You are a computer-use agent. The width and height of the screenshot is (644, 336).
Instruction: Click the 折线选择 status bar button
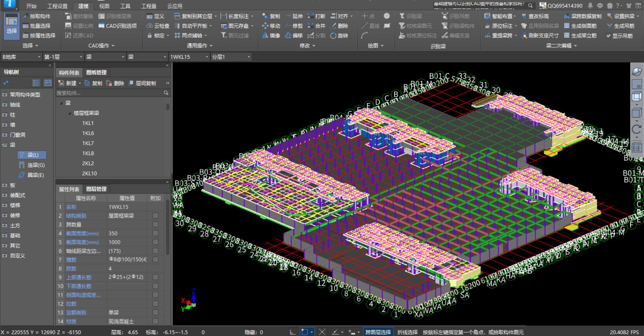[x=407, y=332]
